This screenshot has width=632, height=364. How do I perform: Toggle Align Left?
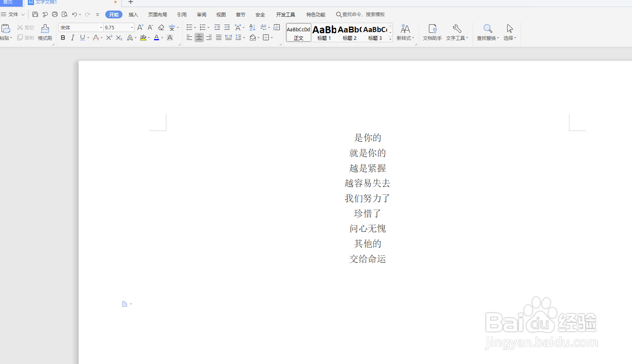(x=189, y=38)
